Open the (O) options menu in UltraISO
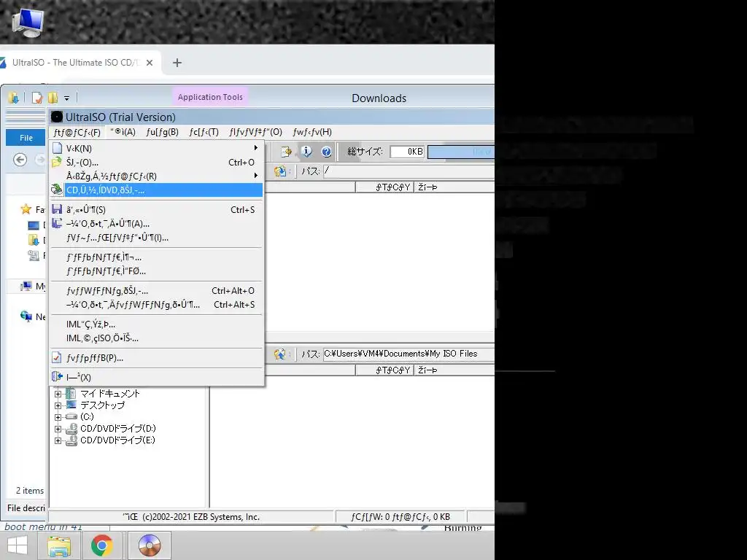The width and height of the screenshot is (747, 560). (x=255, y=132)
